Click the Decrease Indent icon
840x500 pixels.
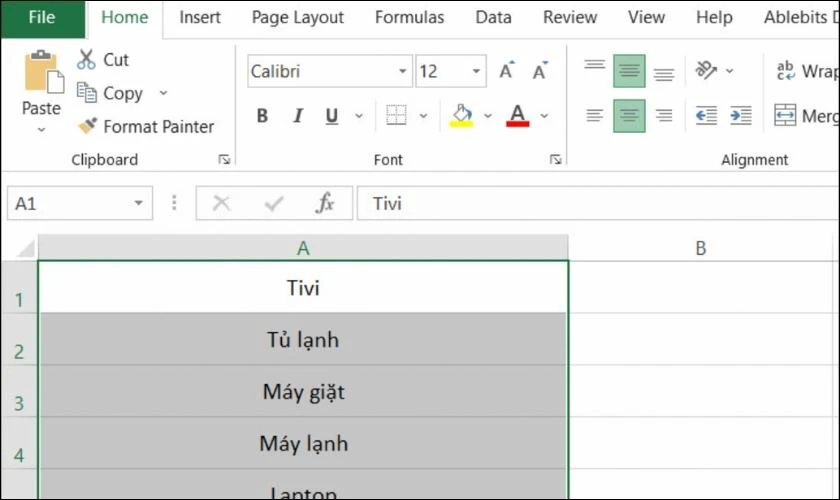[706, 115]
